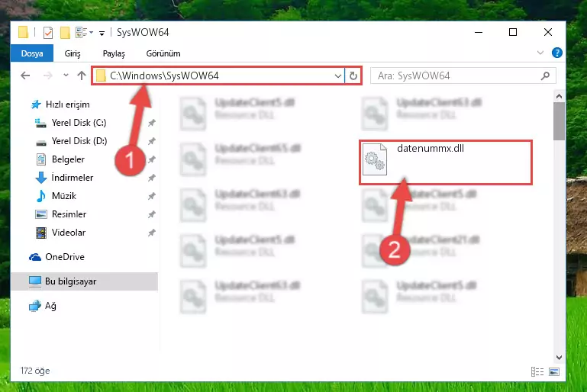
Task: Expand the ribbon with the chevron
Action: (540, 53)
